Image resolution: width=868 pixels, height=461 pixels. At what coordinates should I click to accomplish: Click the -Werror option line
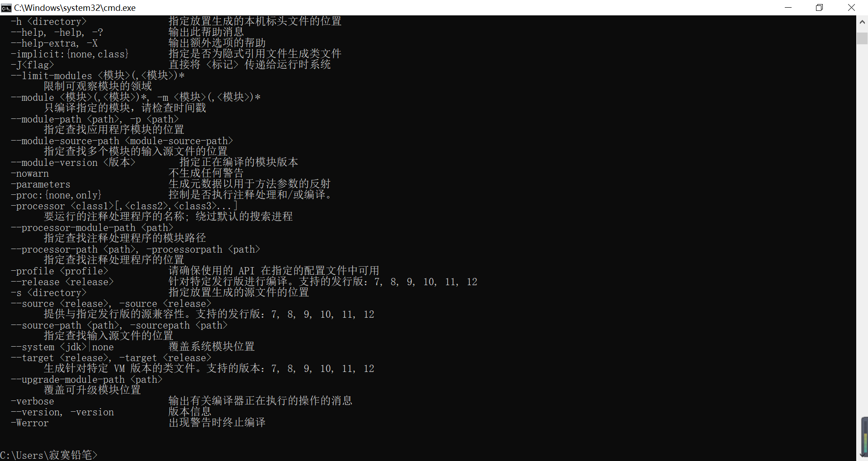coord(138,423)
